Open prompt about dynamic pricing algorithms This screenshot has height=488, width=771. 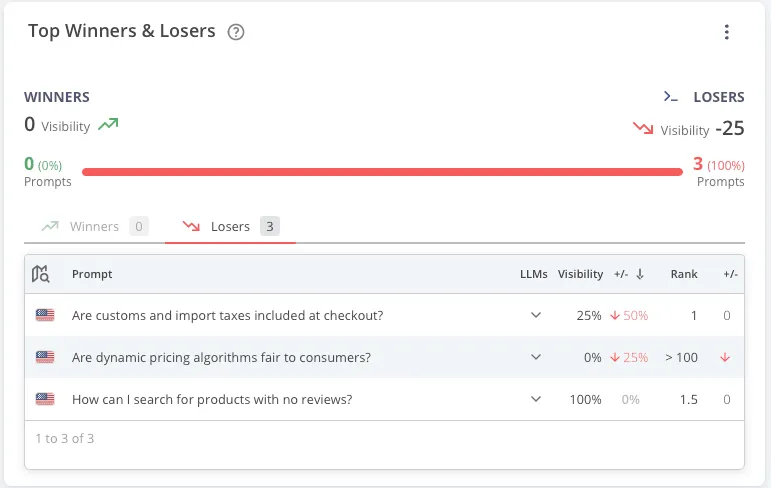[221, 357]
